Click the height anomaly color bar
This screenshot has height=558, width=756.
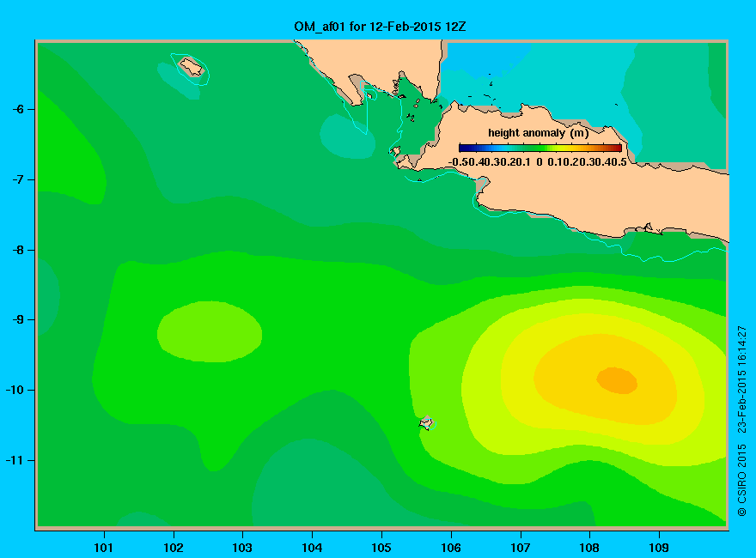(x=540, y=148)
